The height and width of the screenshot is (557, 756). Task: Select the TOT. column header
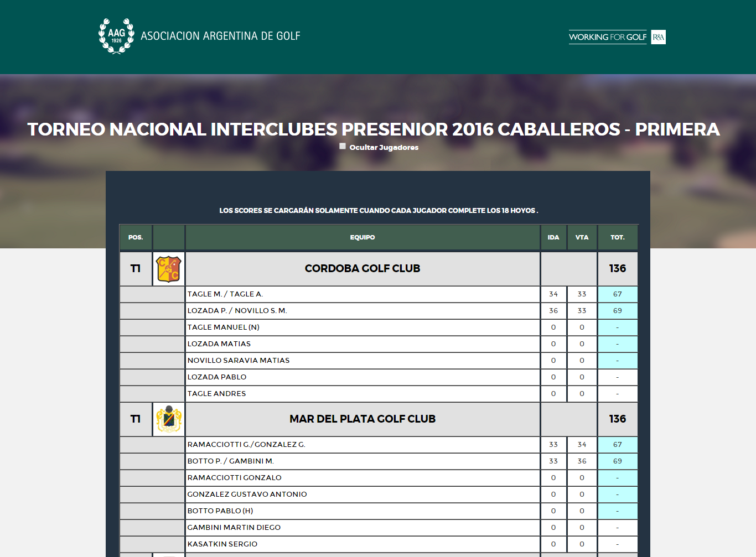pos(618,237)
